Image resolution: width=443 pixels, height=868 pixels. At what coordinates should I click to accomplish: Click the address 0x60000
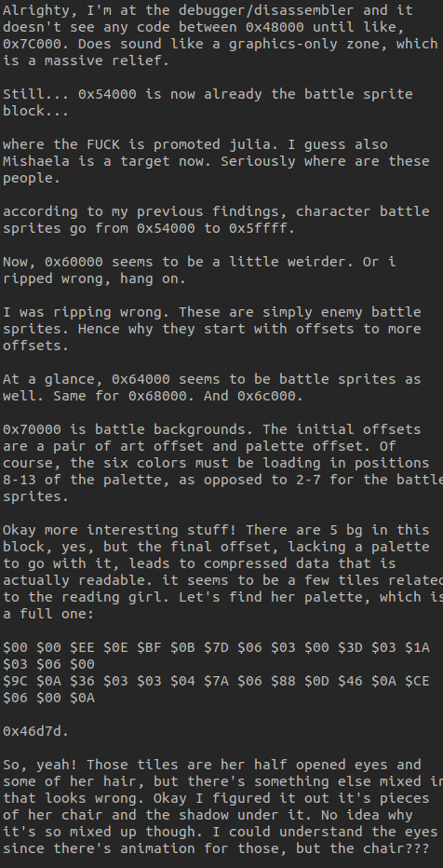pos(74,262)
